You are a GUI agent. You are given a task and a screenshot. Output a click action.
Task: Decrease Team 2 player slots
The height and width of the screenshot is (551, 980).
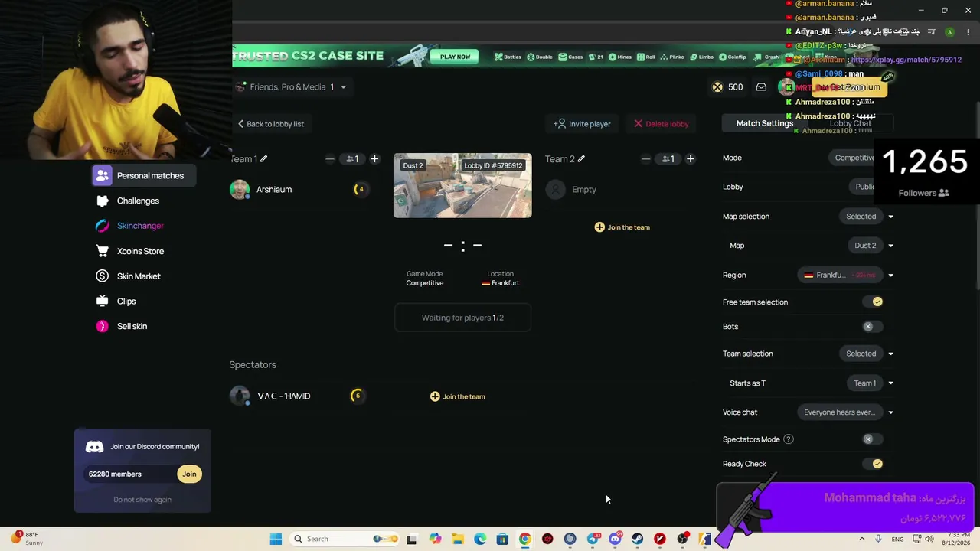coord(645,159)
